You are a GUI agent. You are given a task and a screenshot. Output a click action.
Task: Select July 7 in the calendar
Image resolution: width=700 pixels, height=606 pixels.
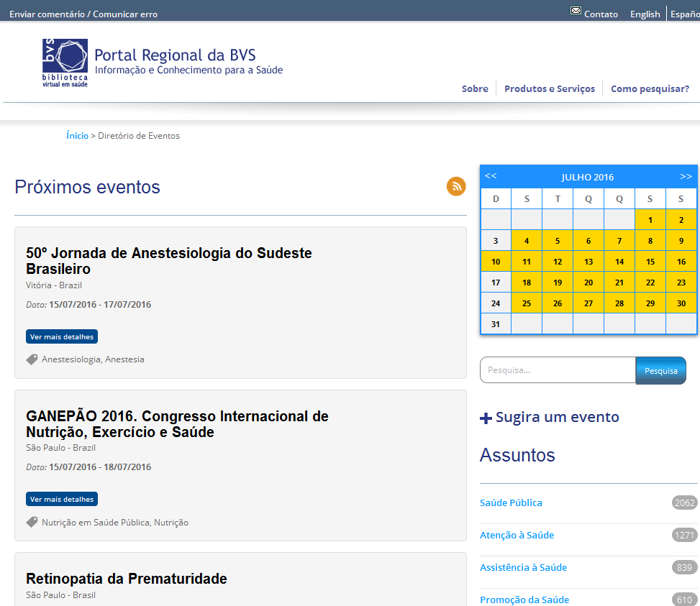[x=619, y=241]
